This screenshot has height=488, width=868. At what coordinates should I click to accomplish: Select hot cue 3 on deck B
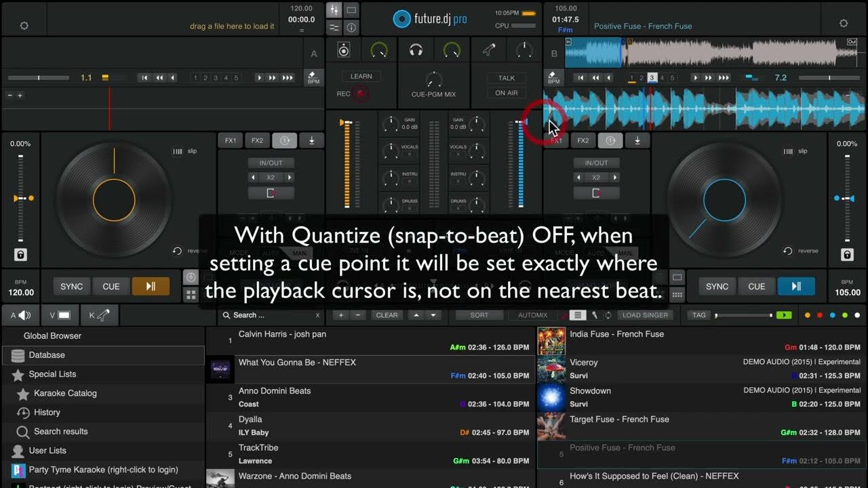click(x=652, y=78)
